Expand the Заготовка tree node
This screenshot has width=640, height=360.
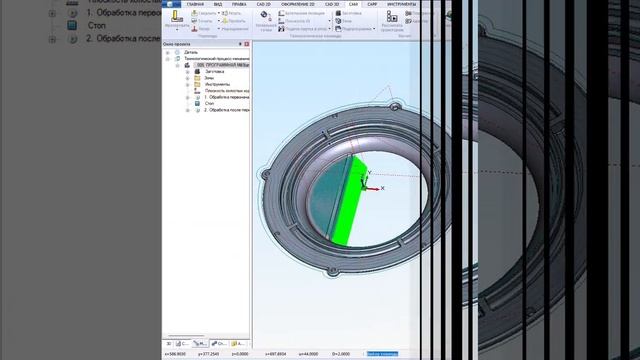187,72
